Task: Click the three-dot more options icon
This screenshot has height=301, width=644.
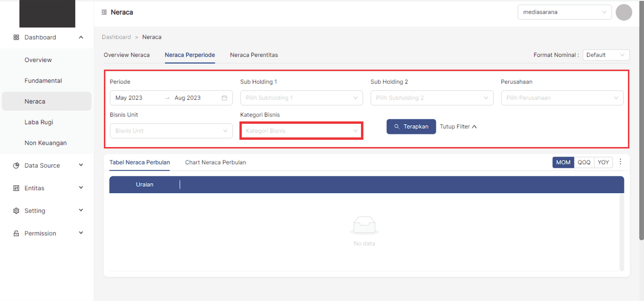Action: [x=620, y=162]
